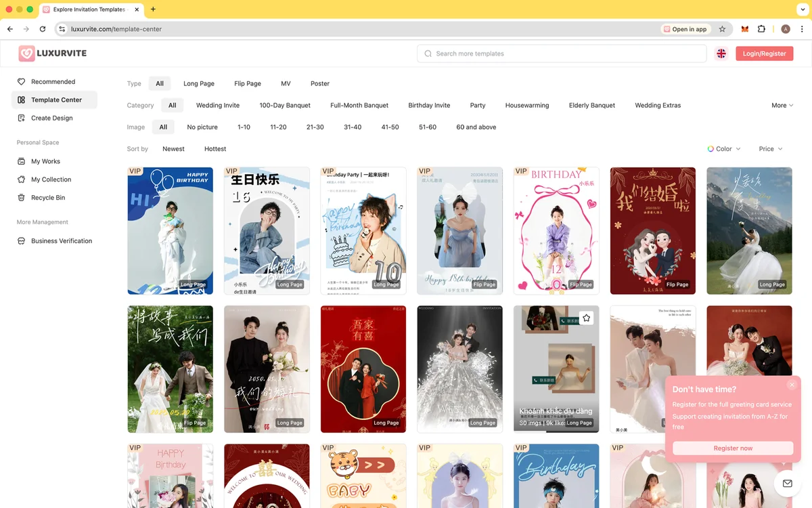Open the Color filter dropdown
Screen dimensions: 812x508
[x=724, y=149]
